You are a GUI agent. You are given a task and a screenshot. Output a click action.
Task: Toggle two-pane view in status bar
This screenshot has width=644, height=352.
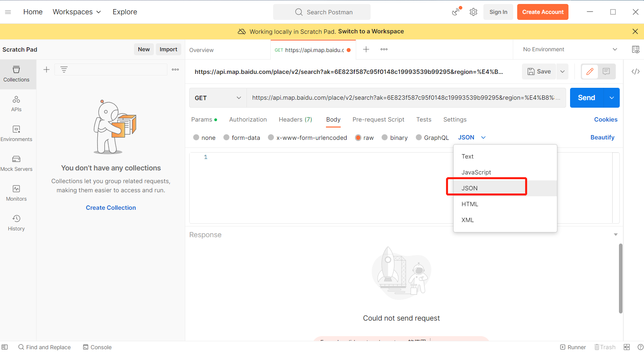point(627,347)
